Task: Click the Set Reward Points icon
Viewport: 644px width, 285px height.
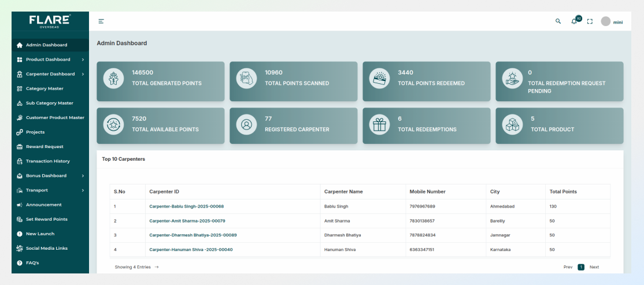Action: click(19, 219)
